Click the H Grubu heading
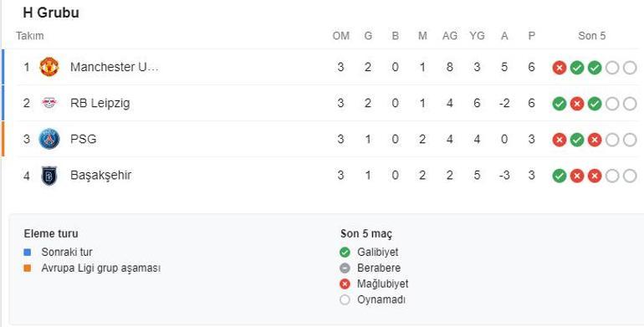This screenshot has width=644, height=327. 51,13
